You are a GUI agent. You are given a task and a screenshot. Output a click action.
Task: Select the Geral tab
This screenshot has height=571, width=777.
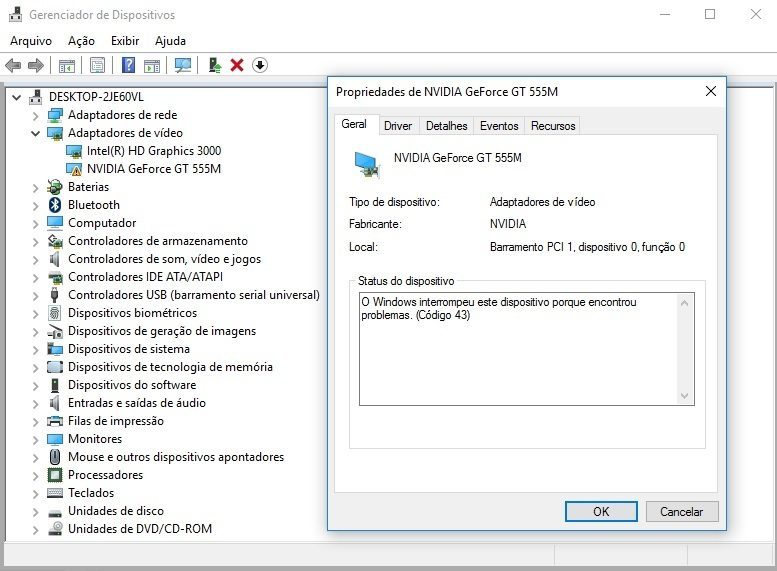pos(354,124)
